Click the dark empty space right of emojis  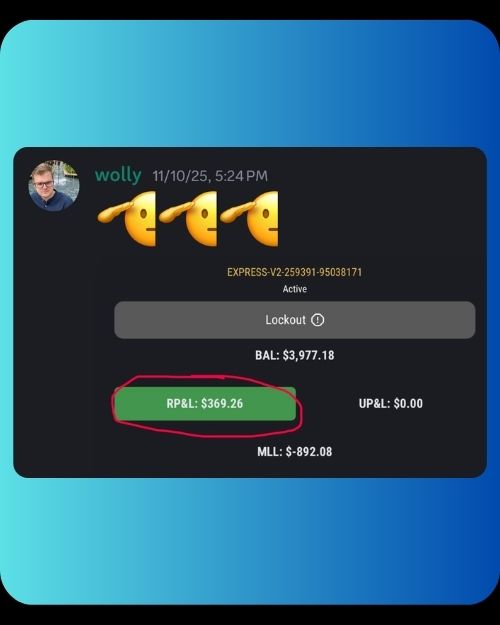click(379, 218)
